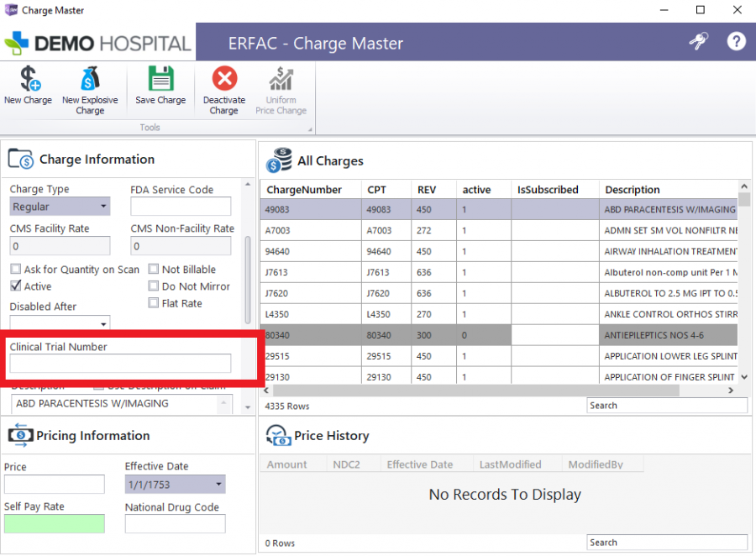Click the Charge Master app icon in title bar
756x556 pixels.
pyautogui.click(x=11, y=9)
